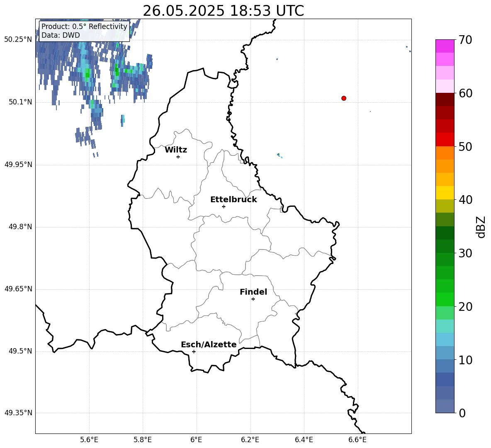Click the red dot marker on the map
The image size is (491, 448).
click(x=344, y=98)
